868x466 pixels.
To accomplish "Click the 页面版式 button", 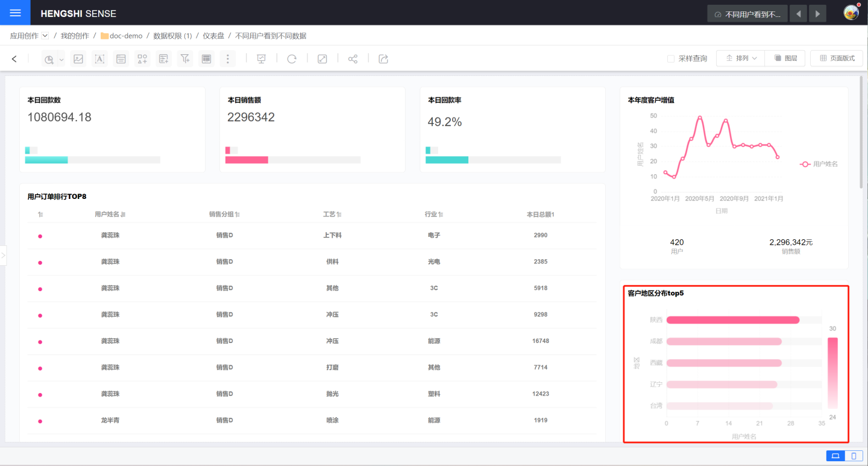I will [837, 58].
